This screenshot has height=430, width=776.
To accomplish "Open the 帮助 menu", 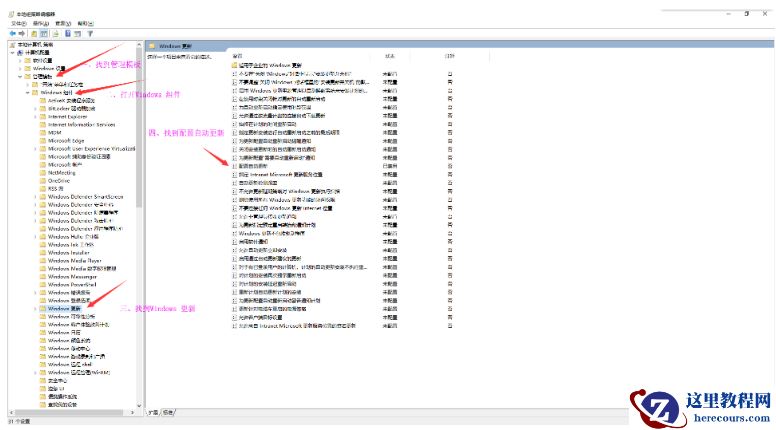I will click(85, 23).
